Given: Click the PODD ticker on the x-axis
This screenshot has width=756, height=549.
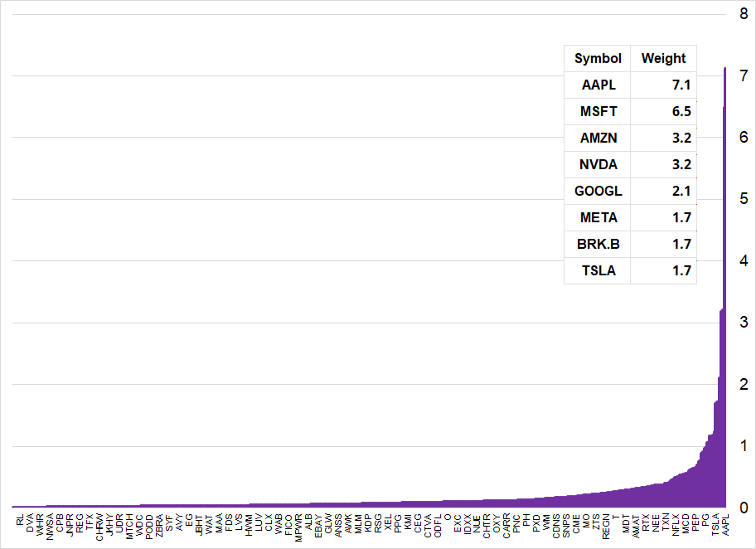Looking at the screenshot, I should click(x=149, y=527).
